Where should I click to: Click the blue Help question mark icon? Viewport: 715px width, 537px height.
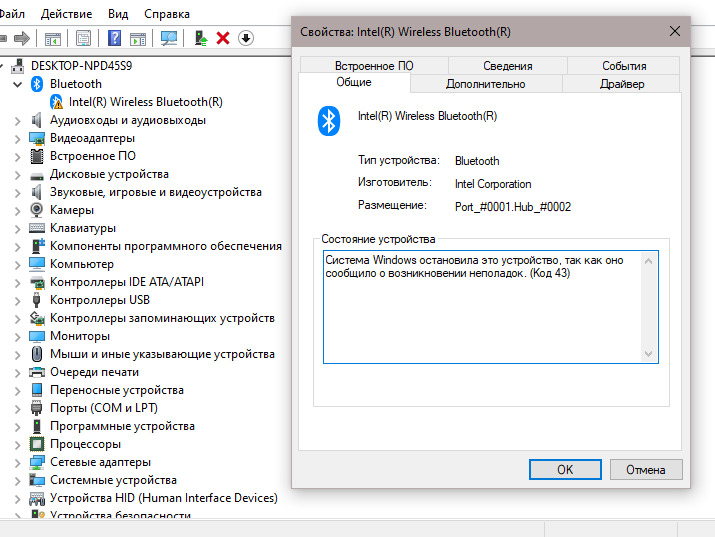click(x=114, y=38)
